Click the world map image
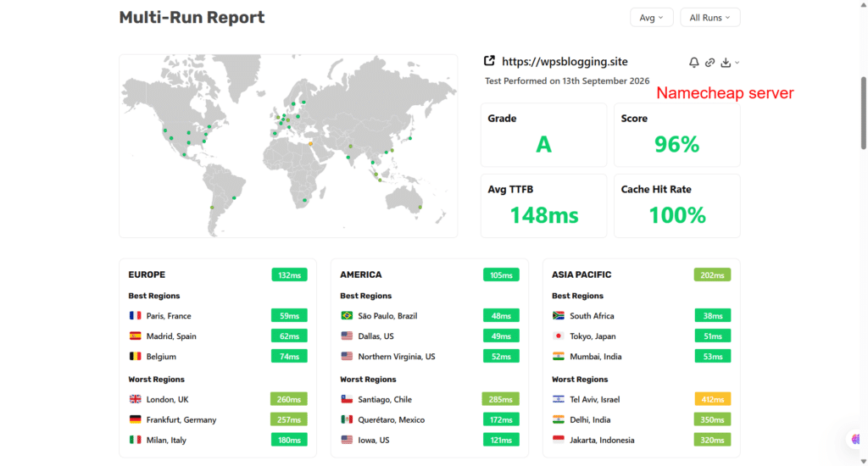The height and width of the screenshot is (466, 868). (x=288, y=146)
